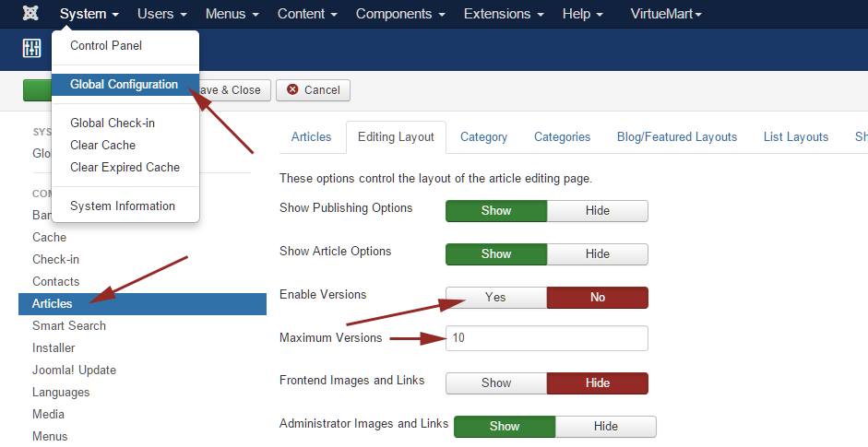Set Enable Versions to Yes
868x447 pixels.
[496, 297]
